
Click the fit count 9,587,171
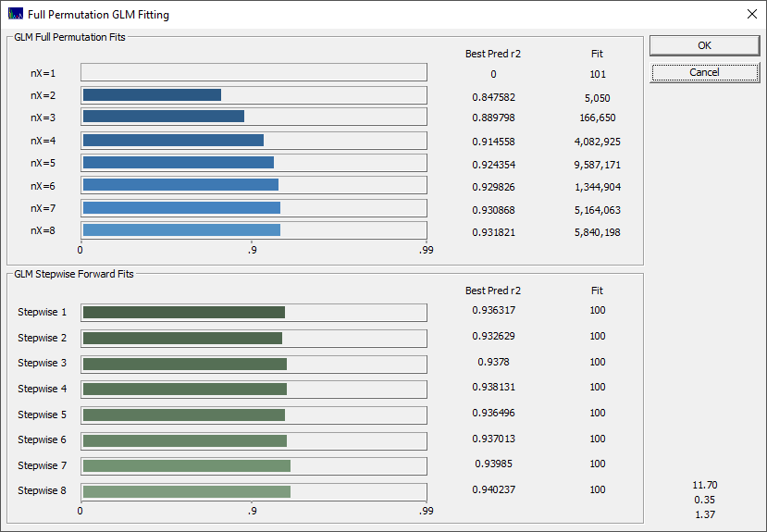(598, 166)
